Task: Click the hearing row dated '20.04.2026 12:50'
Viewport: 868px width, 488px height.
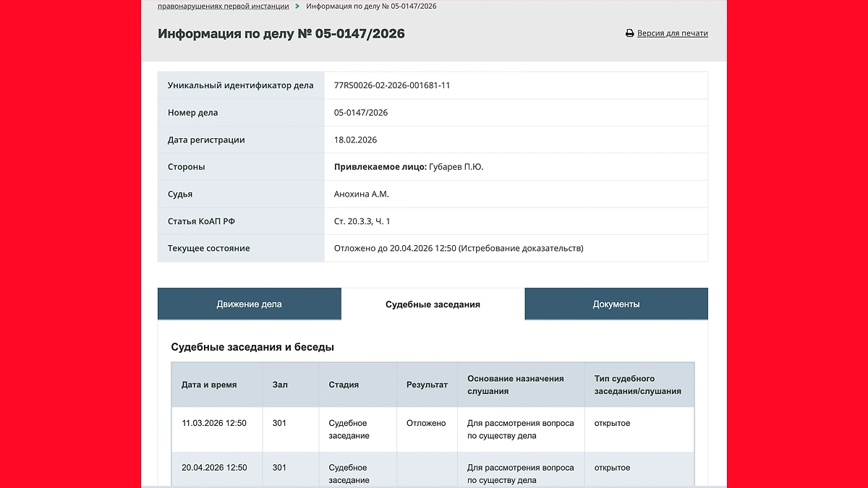Action: (216, 468)
